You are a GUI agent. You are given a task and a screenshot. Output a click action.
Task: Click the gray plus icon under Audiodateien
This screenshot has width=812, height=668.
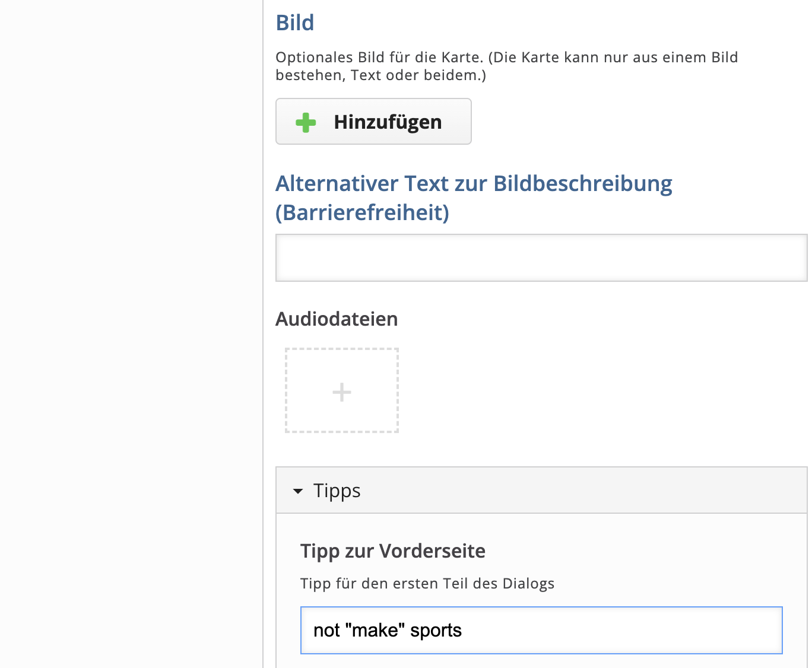pyautogui.click(x=342, y=392)
